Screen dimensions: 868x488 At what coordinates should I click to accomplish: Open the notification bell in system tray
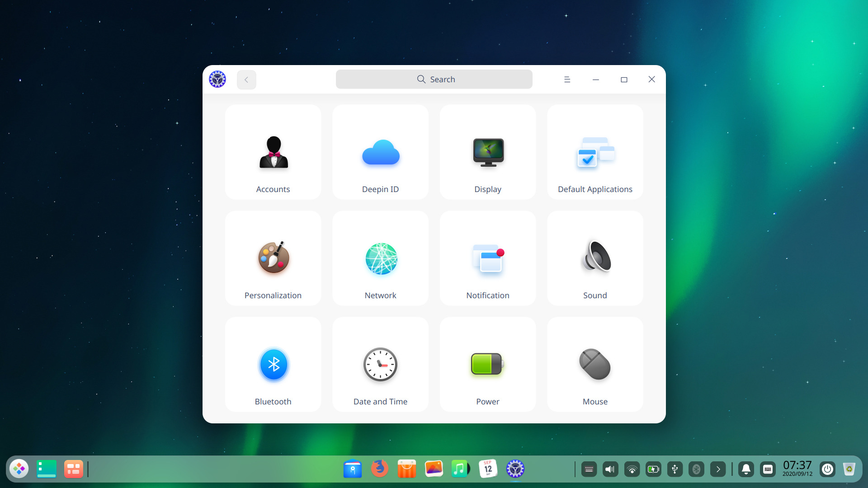[746, 469]
